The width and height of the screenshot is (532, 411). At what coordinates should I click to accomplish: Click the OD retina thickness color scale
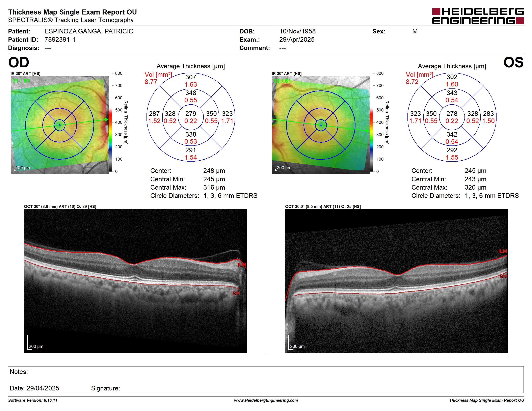click(x=110, y=122)
